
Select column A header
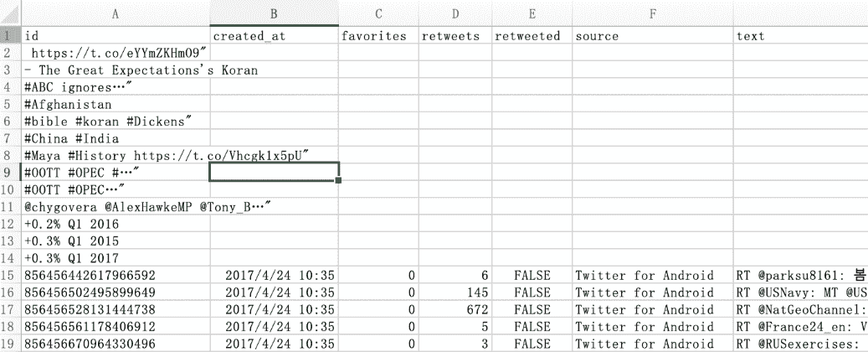point(115,13)
